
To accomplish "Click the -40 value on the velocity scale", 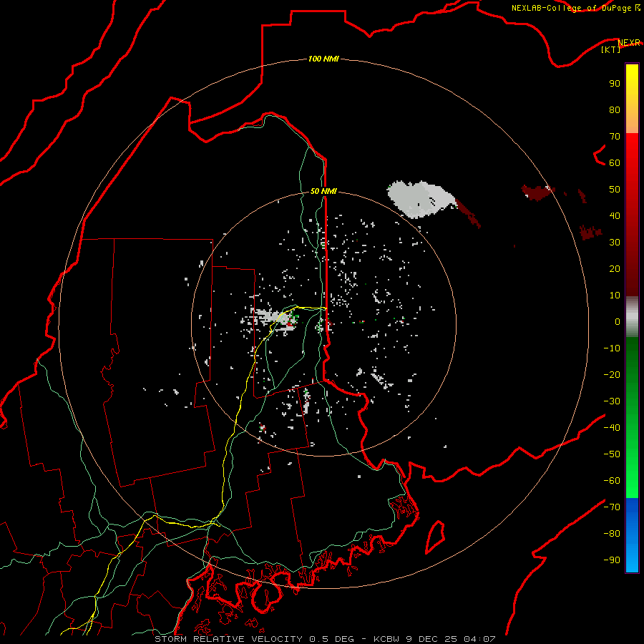I will point(612,428).
